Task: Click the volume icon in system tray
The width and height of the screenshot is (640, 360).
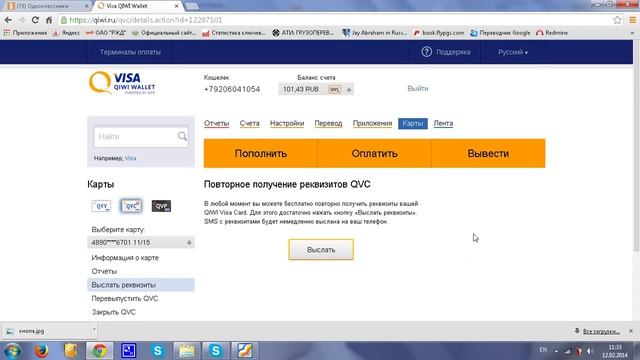Action: pyautogui.click(x=589, y=351)
